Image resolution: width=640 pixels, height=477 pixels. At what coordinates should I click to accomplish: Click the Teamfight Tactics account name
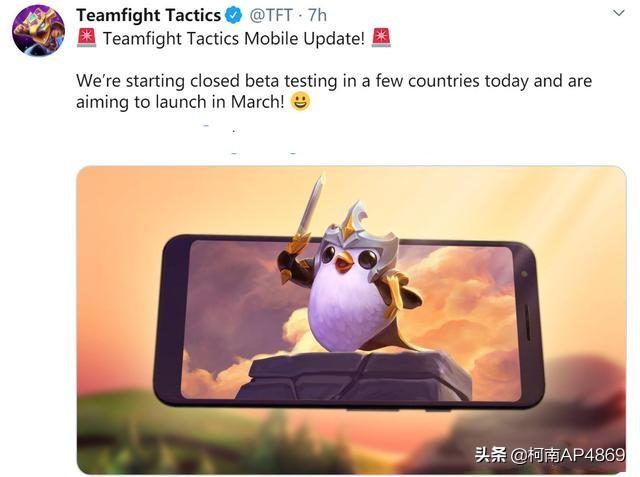(149, 16)
